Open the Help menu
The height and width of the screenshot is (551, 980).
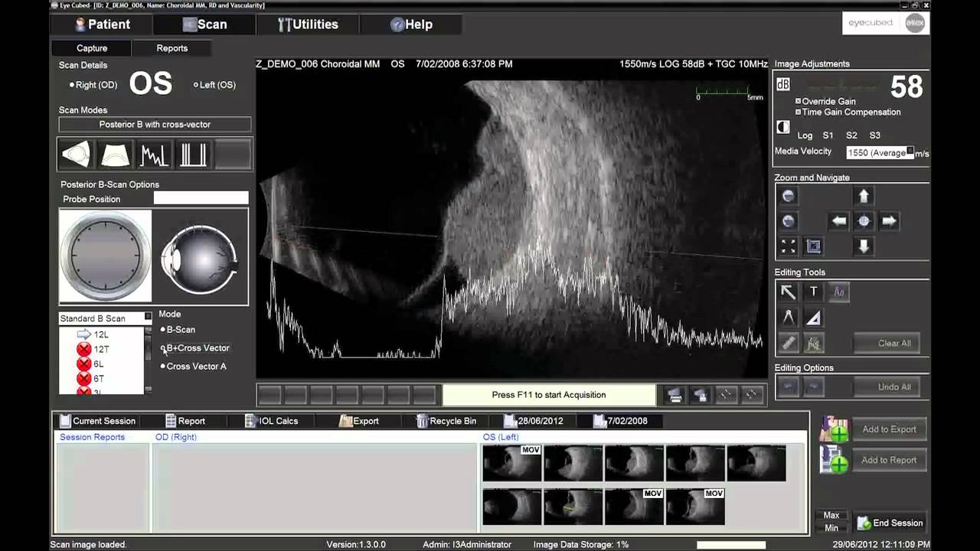point(410,24)
